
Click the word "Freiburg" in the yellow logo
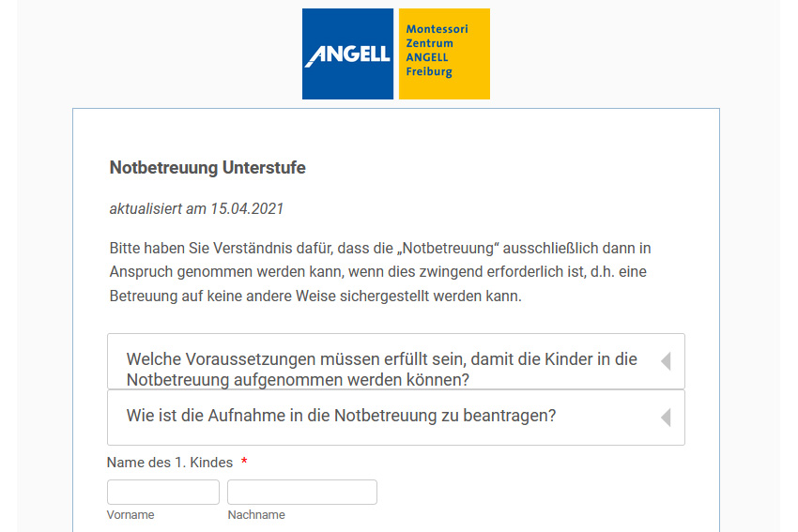[x=429, y=71]
